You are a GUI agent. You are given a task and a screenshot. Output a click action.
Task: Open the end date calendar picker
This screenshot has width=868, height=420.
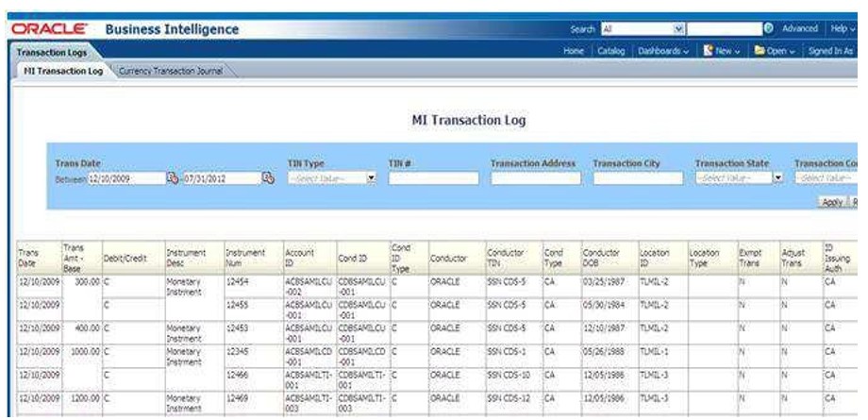point(269,177)
